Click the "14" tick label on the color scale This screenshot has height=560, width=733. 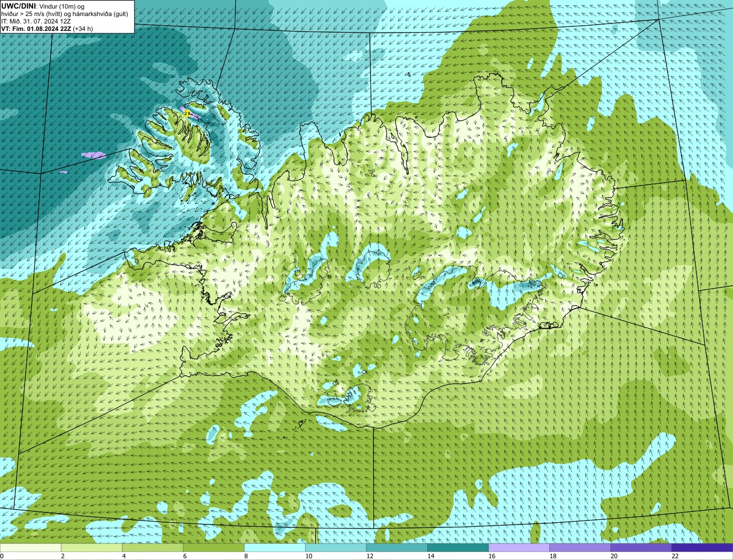431,556
